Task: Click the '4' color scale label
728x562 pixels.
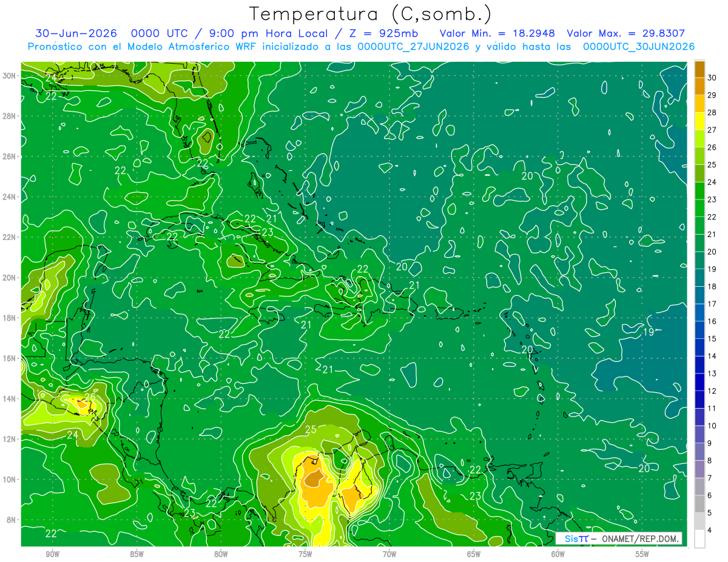Action: click(711, 530)
